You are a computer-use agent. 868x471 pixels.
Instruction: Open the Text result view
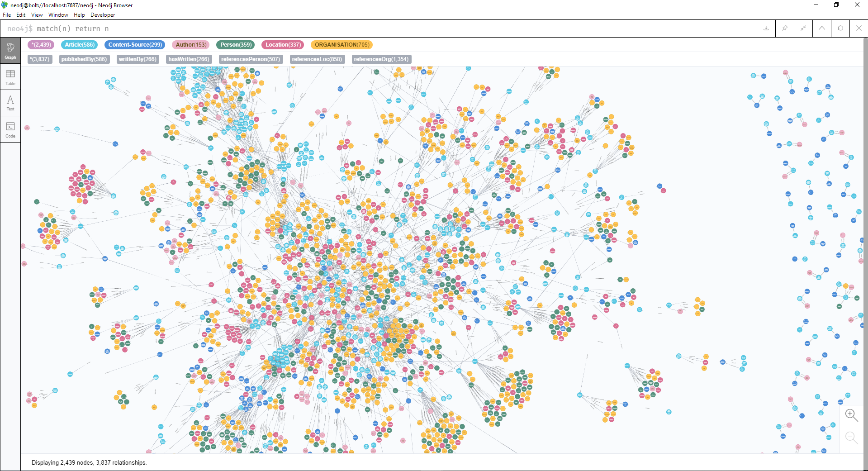[10, 103]
